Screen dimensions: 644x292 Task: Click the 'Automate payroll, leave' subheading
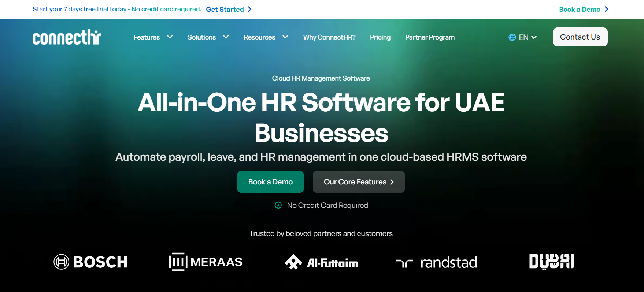click(x=321, y=157)
